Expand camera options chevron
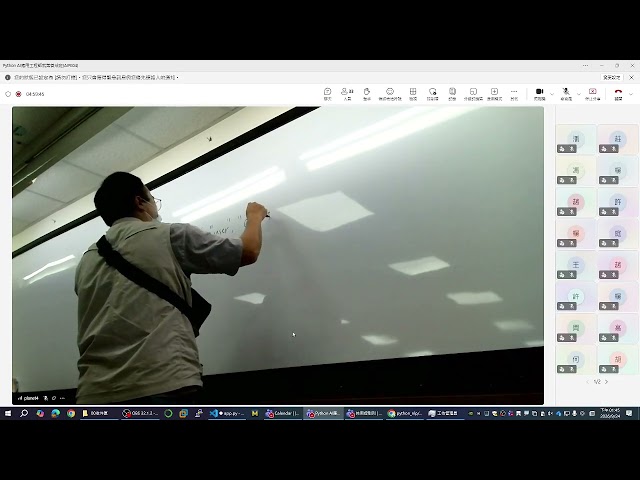 click(x=552, y=94)
